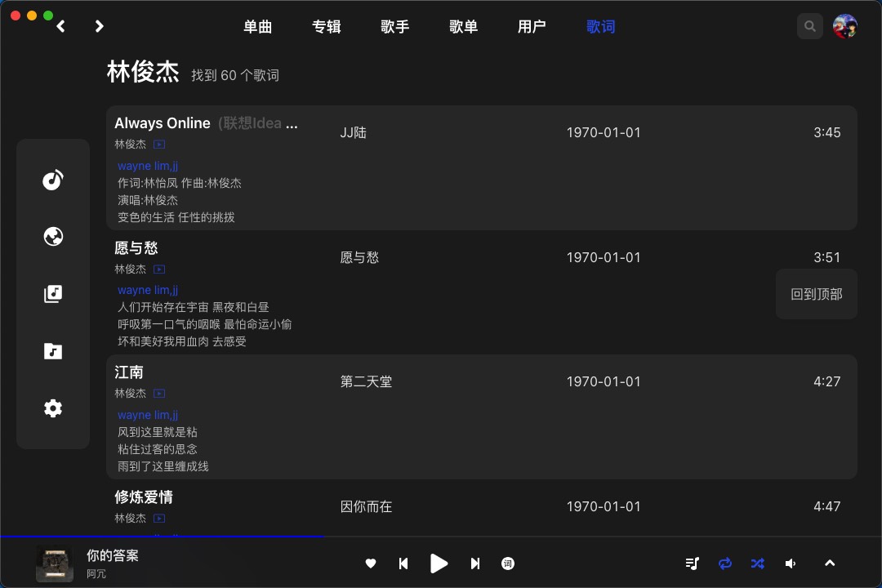Click the back navigation arrow
This screenshot has width=882, height=588.
coord(60,25)
